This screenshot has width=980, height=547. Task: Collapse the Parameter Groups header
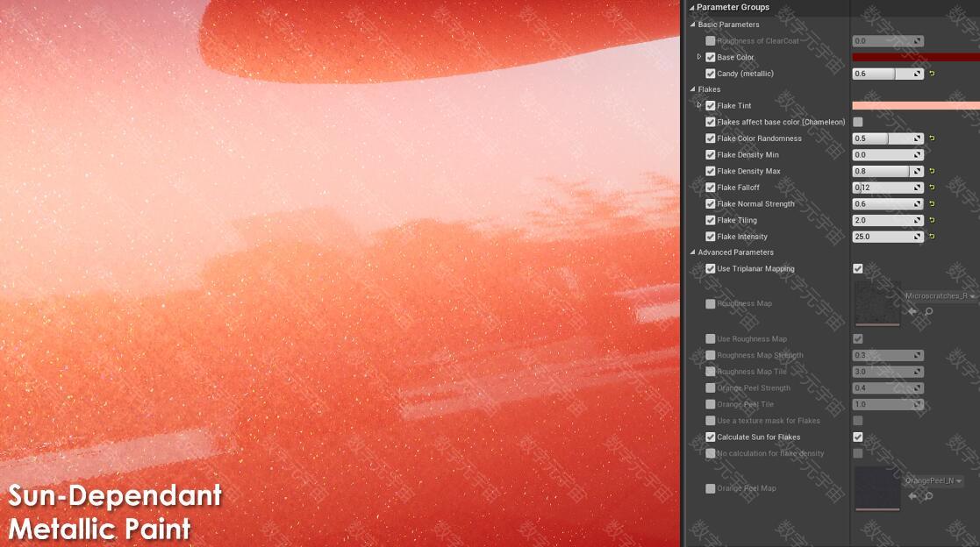(692, 8)
